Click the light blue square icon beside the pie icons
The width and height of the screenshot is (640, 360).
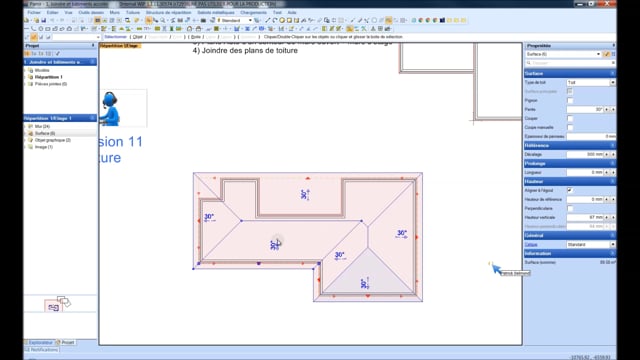click(413, 20)
